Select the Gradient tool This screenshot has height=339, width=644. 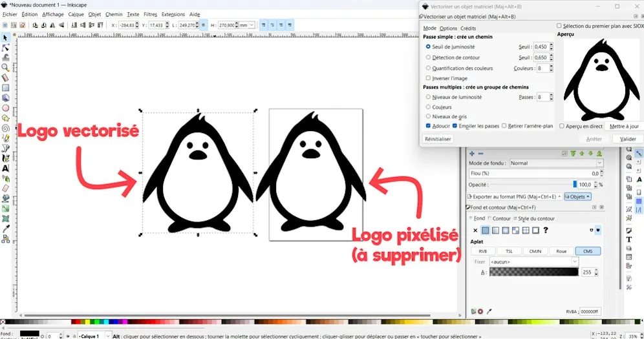point(5,209)
